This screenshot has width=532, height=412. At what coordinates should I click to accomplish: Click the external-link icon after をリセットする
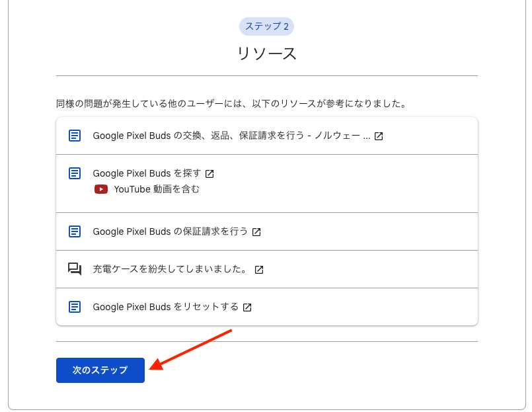[x=247, y=308]
